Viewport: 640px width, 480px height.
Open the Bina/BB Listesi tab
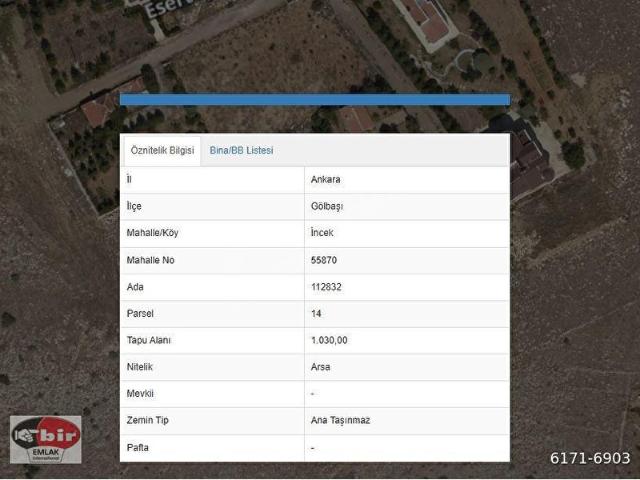click(x=241, y=151)
